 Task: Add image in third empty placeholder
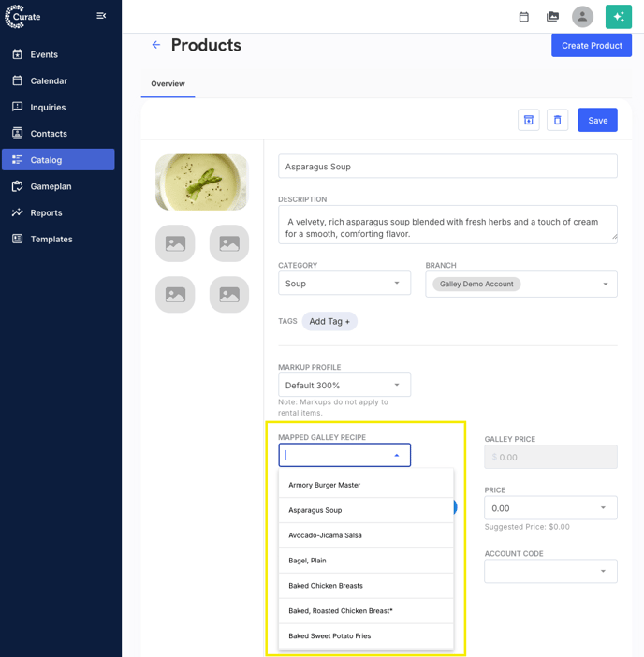pos(175,295)
